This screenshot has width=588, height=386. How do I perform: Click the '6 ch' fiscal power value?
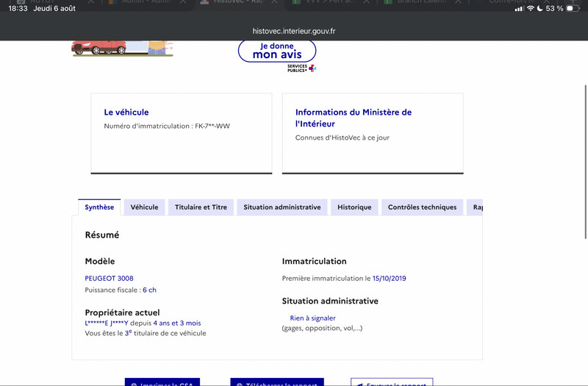coord(149,290)
